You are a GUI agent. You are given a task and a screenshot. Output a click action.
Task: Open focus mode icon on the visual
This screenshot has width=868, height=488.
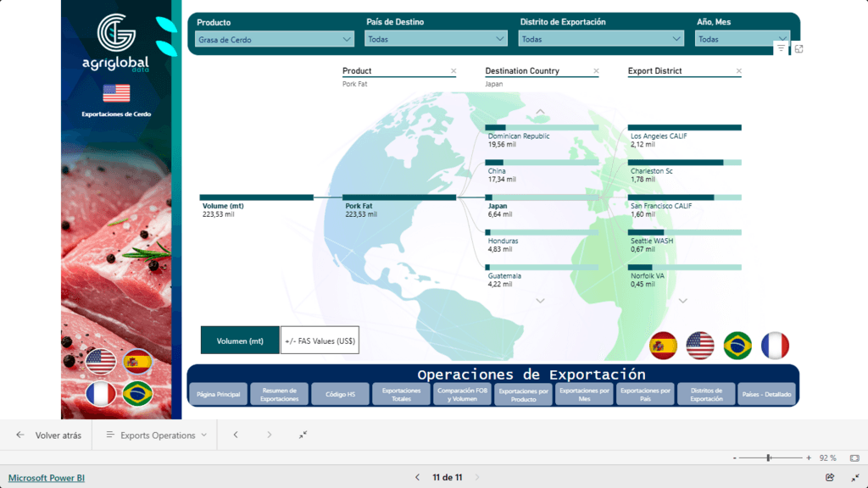pos(798,49)
